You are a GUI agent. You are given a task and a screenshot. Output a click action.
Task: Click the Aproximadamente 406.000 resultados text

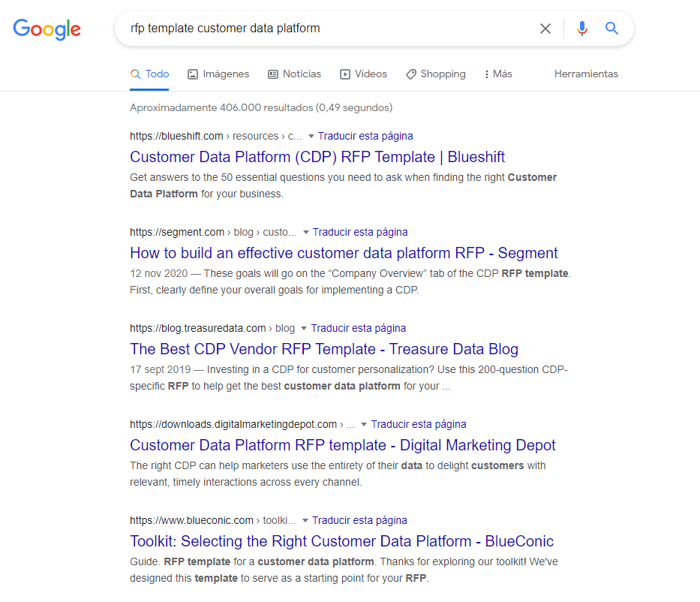click(261, 107)
